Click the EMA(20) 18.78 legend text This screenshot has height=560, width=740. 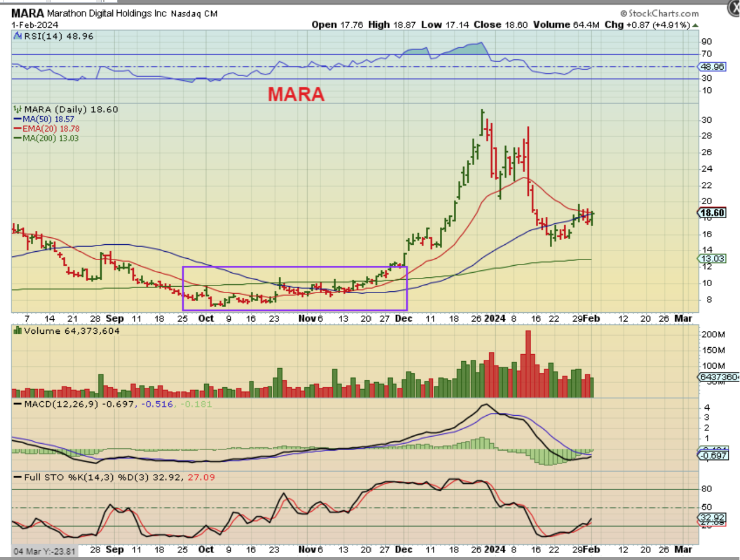(x=51, y=129)
